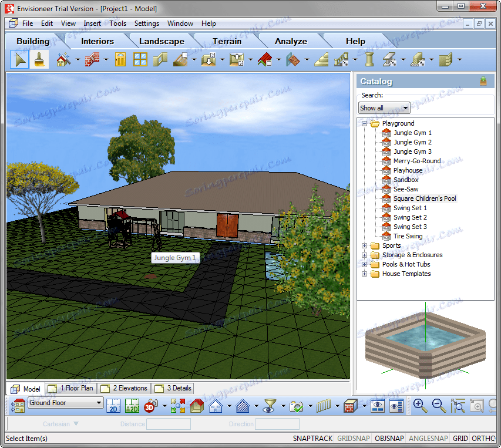Screen dimensions: 501x448
Task: Open the 2 Elevations view tab
Action: tap(124, 388)
